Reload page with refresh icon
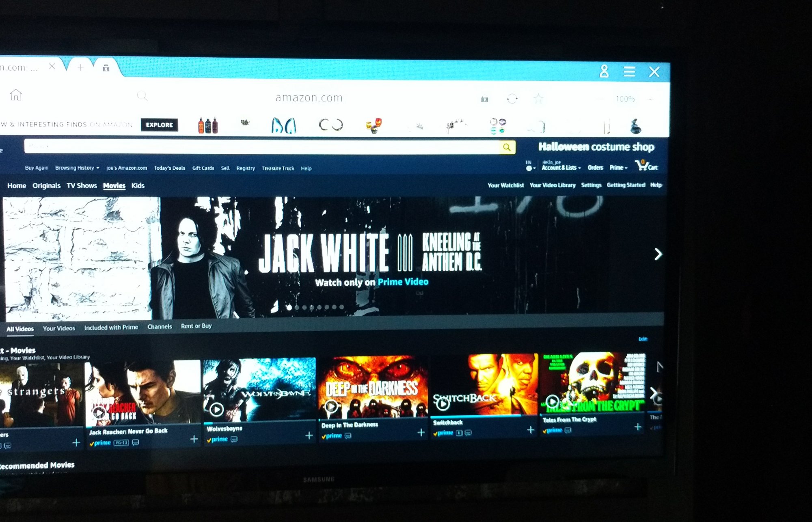 tap(512, 99)
